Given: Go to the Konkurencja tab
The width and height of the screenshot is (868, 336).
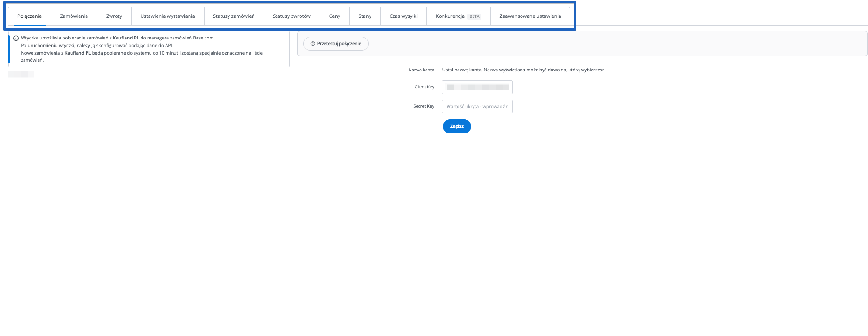Looking at the screenshot, I should [x=450, y=16].
